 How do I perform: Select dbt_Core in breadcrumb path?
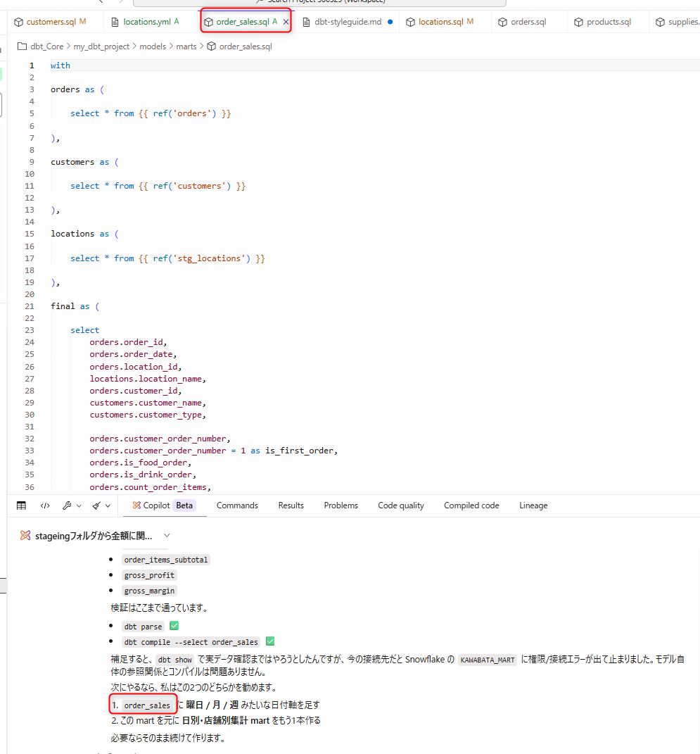coord(46,46)
